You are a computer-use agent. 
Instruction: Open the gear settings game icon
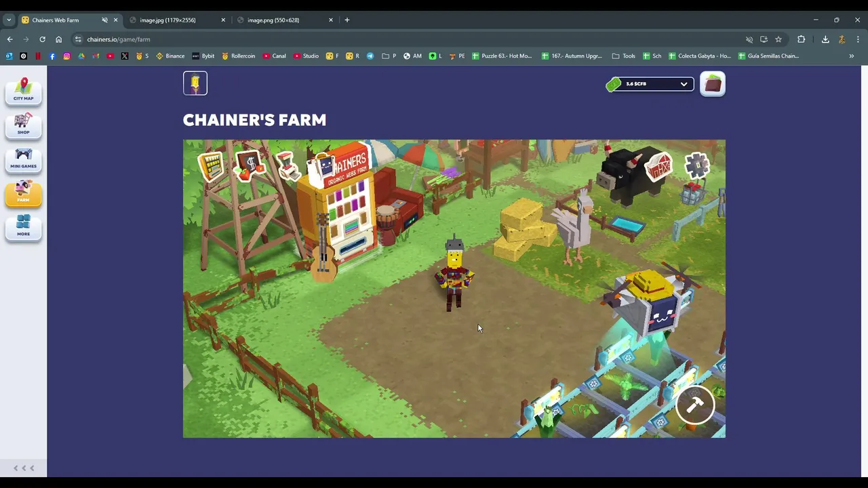click(x=696, y=165)
